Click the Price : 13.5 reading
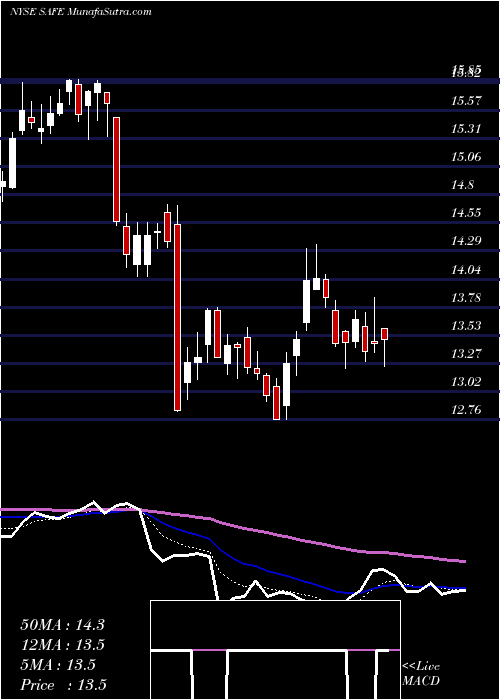The image size is (500, 700). (63, 685)
